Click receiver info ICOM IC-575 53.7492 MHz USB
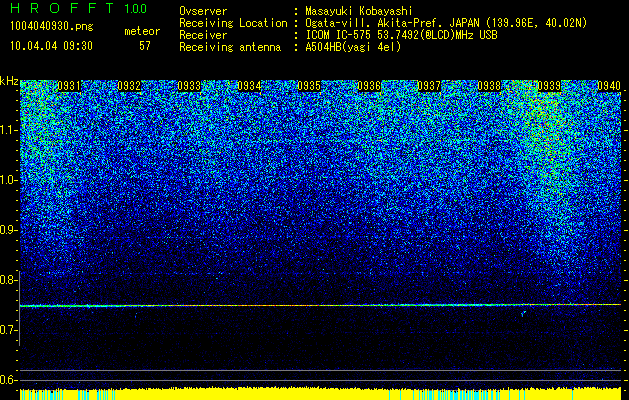This screenshot has width=629, height=400. coord(401,35)
